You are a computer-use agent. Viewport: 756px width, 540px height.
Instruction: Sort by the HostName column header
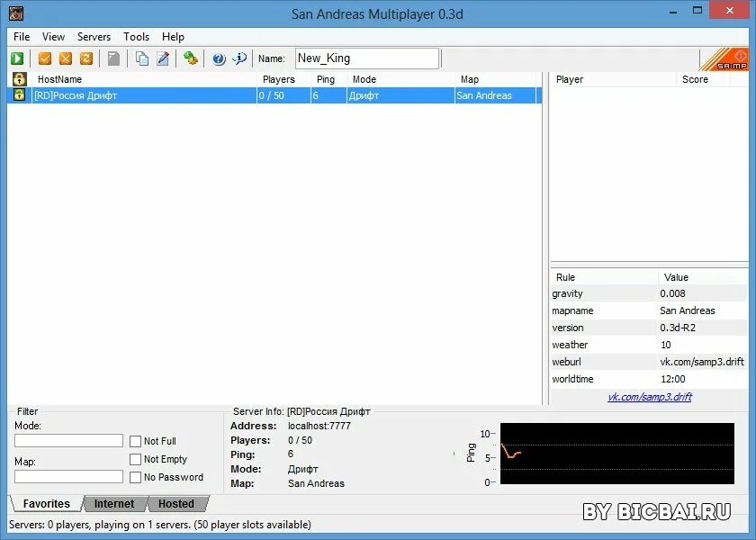[144, 79]
